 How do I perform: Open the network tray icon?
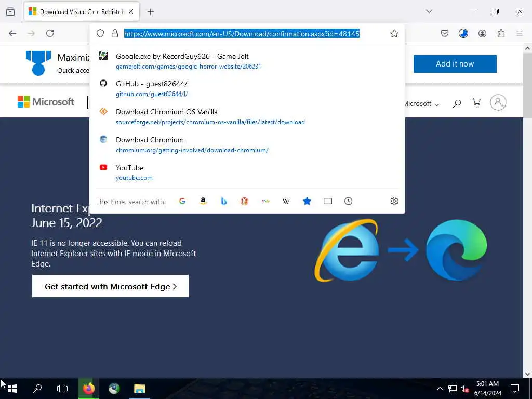453,389
